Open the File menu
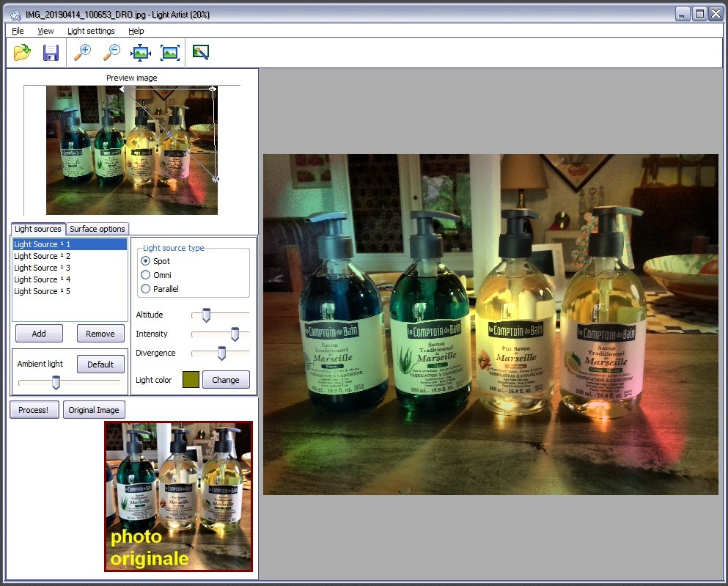Screen dimensions: 728x586 18,31
